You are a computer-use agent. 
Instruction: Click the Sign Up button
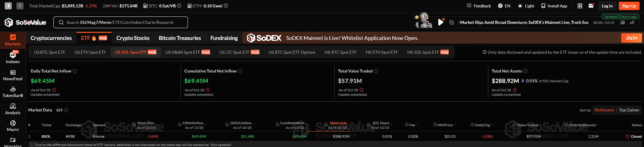click(x=629, y=6)
